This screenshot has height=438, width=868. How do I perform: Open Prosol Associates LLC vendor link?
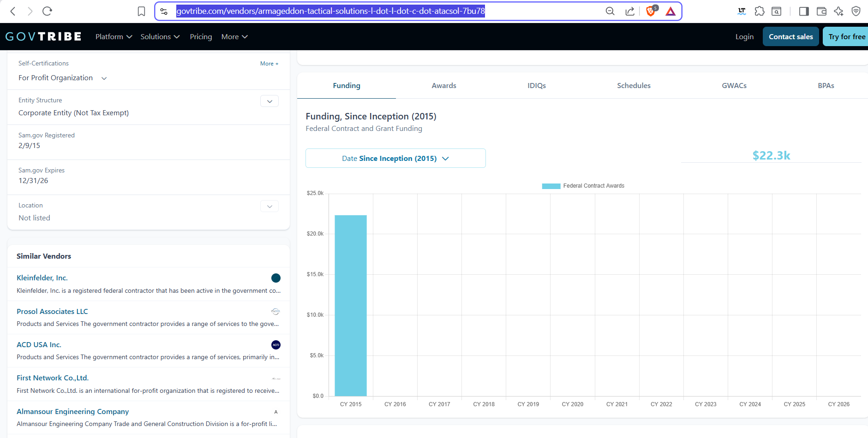(52, 311)
